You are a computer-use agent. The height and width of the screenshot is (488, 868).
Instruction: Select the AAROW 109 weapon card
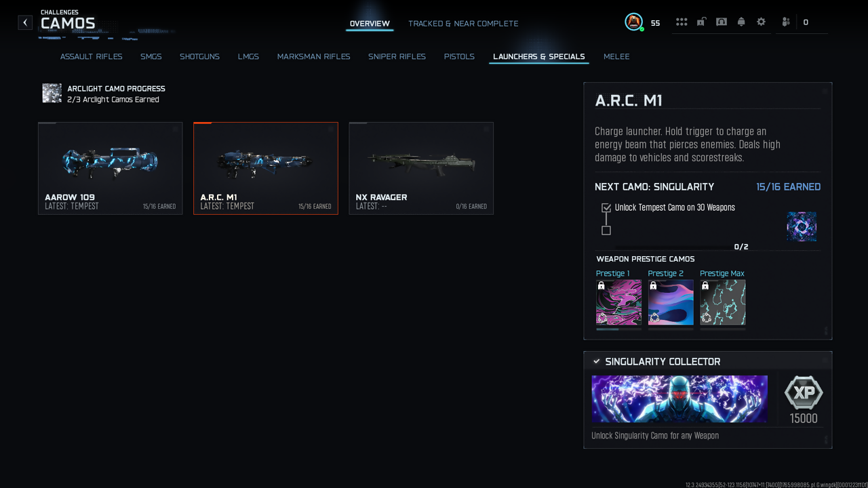pos(111,168)
